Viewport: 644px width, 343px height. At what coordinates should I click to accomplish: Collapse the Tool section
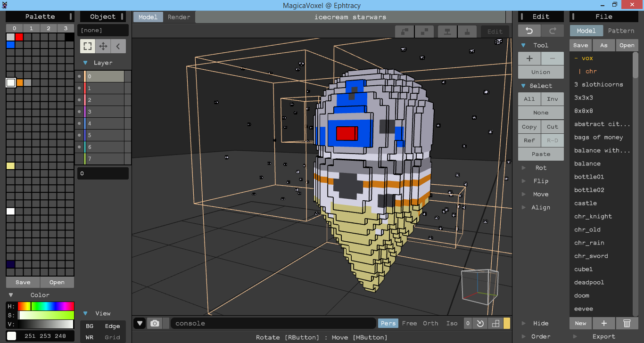[523, 45]
